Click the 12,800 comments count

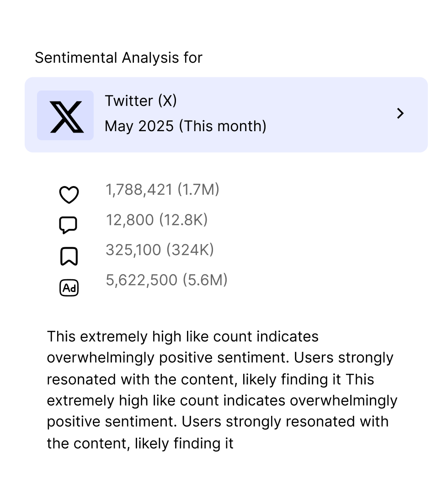pyautogui.click(x=130, y=220)
